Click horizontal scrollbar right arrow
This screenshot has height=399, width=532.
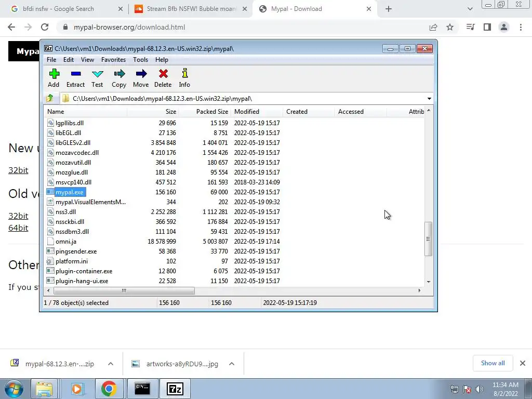(420, 290)
